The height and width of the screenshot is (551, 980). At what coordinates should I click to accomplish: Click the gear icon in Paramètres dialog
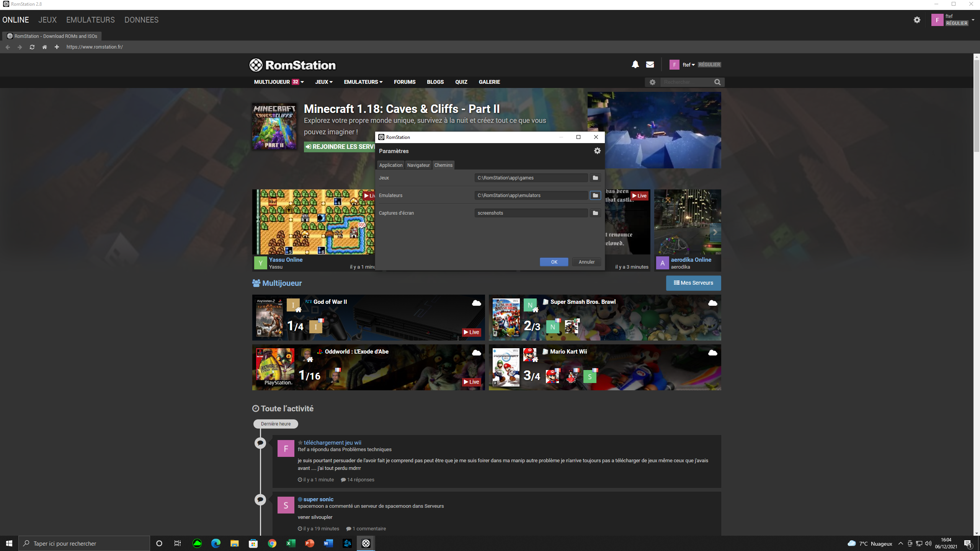click(x=597, y=151)
